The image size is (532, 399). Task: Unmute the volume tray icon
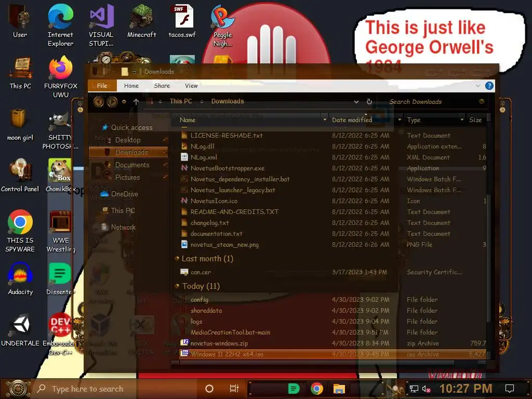point(426,389)
